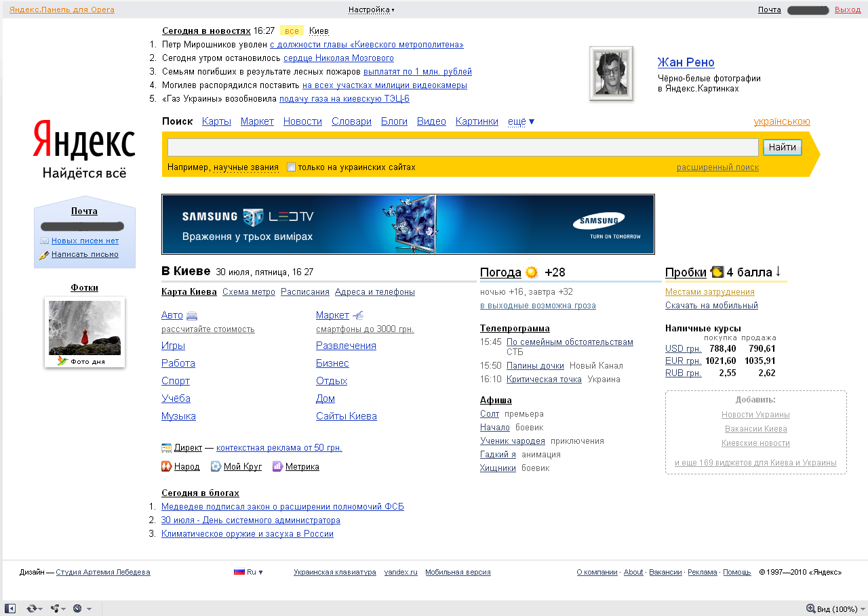868x616 pixels.
Task: Switch to the Новости search tab
Action: click(302, 121)
